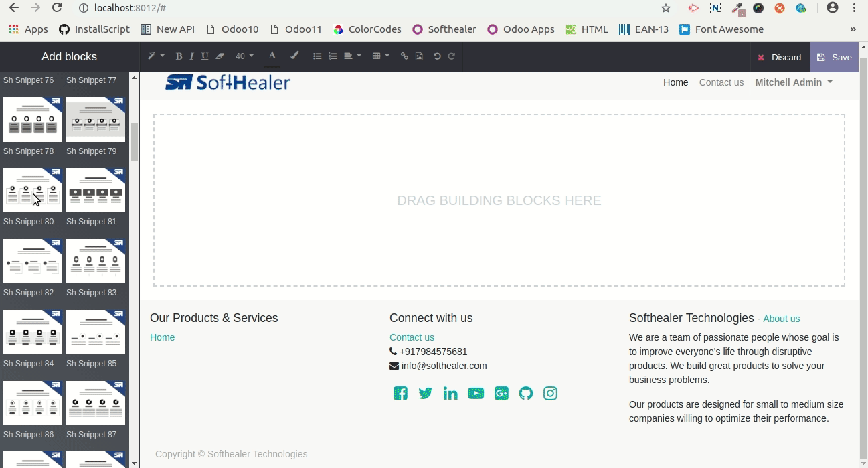The width and height of the screenshot is (868, 468).
Task: Select the Sh Snippet 85 thumbnail
Action: pyautogui.click(x=96, y=332)
